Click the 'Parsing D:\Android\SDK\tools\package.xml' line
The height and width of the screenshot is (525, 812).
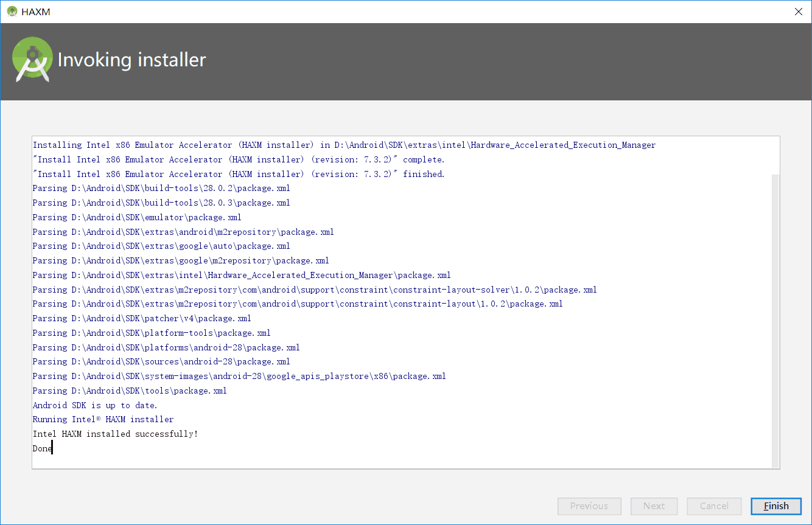coord(130,391)
